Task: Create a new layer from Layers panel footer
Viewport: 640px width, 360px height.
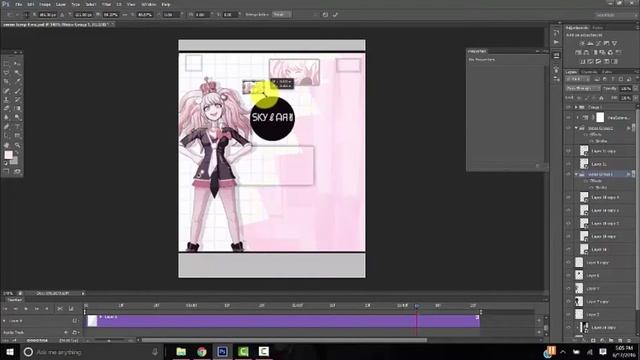Action: click(620, 340)
